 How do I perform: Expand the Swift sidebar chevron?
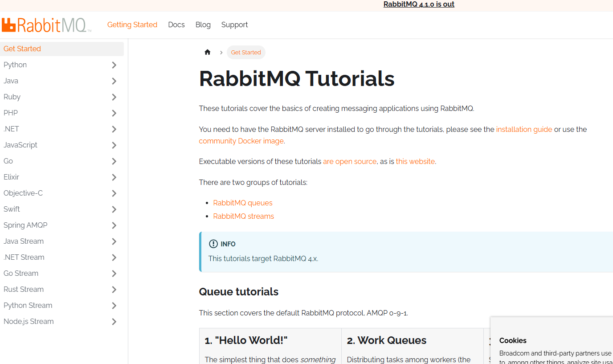(x=114, y=209)
